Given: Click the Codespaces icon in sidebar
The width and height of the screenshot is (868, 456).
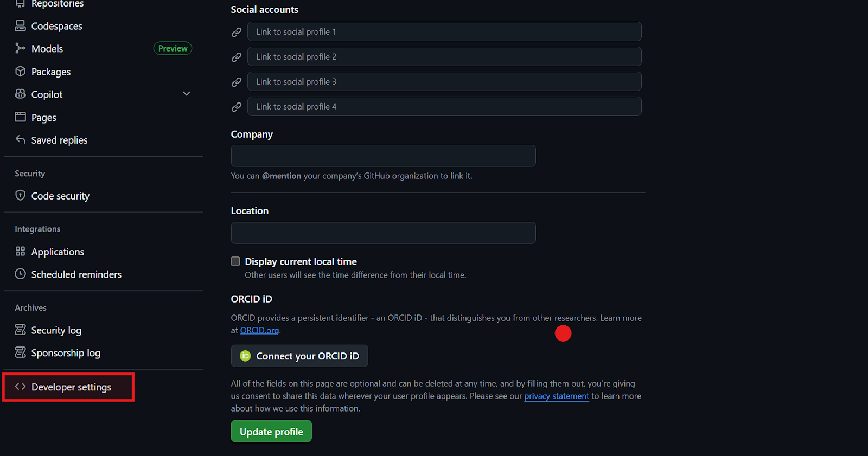Looking at the screenshot, I should [x=20, y=25].
